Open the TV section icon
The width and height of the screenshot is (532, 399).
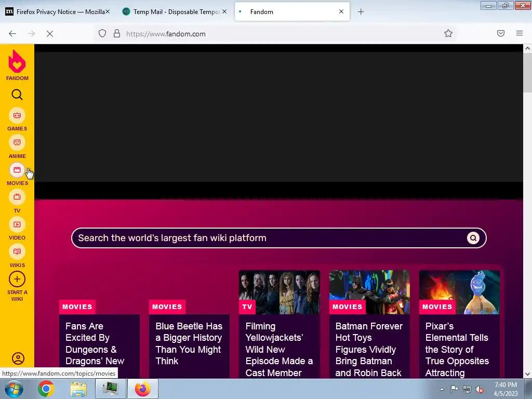(17, 197)
